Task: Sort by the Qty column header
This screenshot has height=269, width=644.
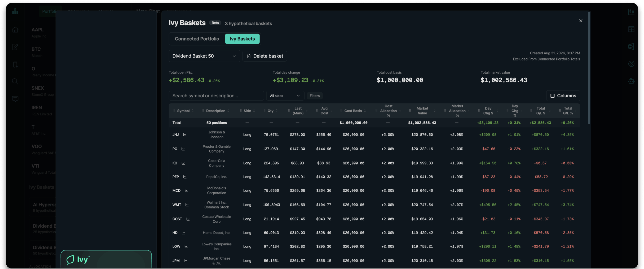Action: pos(270,111)
